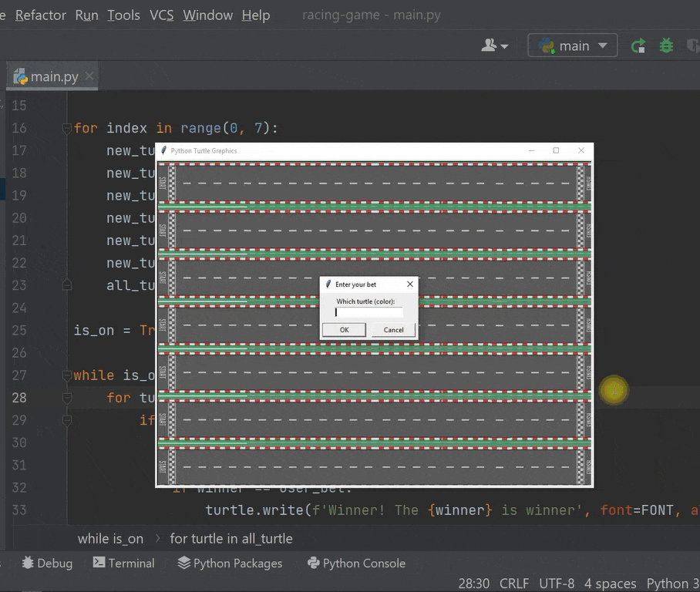Collapse the for loop on line 16
Image resolution: width=700 pixels, height=592 pixels.
click(67, 129)
